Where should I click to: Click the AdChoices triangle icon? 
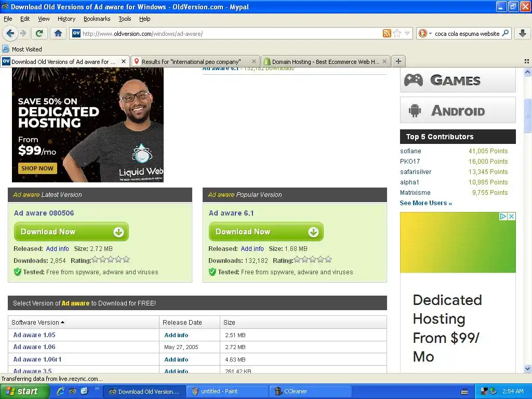[x=503, y=216]
